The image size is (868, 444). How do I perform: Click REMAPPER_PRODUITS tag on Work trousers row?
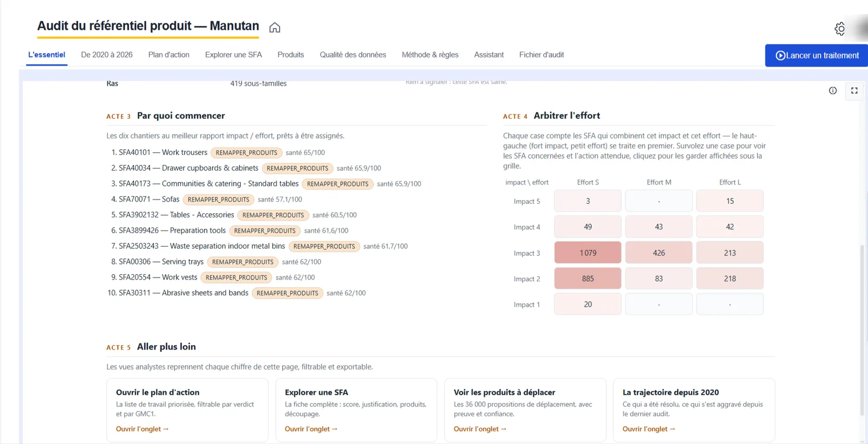click(247, 153)
